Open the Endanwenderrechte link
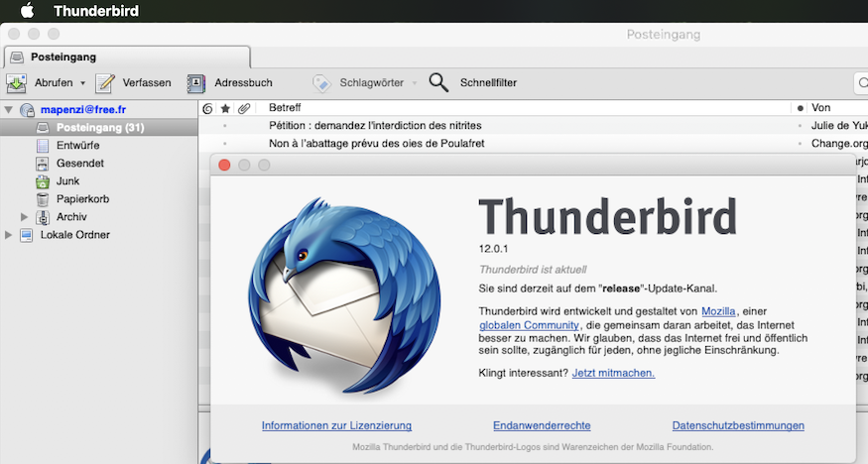This screenshot has height=464, width=868. 542,425
